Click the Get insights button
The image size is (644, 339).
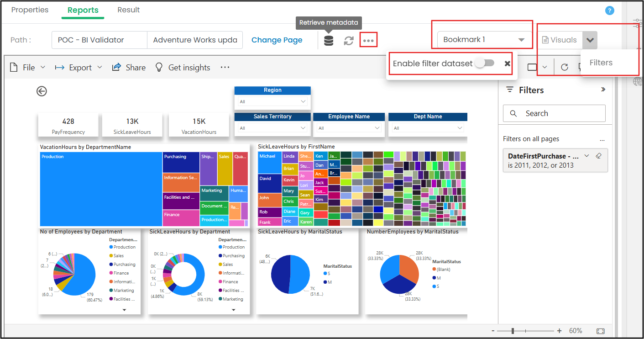183,68
